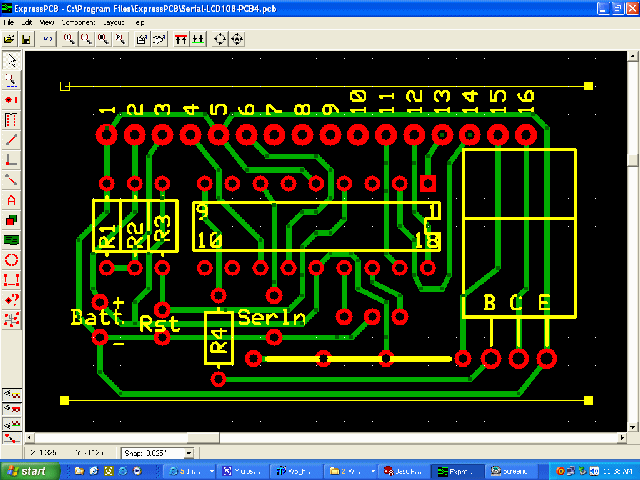Click the second magnifier zoom icon in toolbar
Viewport: 640px width, 480px height.
click(x=87, y=39)
